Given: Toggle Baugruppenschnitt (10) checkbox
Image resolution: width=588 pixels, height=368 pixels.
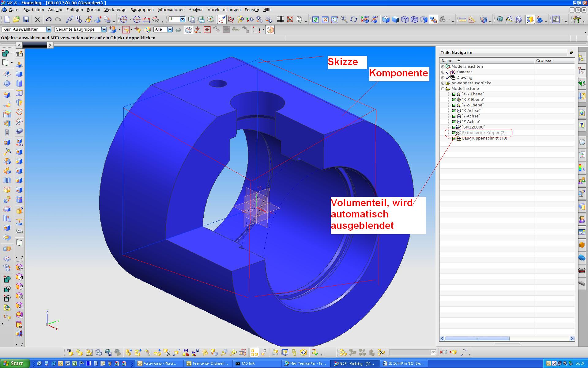Looking at the screenshot, I should click(x=454, y=138).
